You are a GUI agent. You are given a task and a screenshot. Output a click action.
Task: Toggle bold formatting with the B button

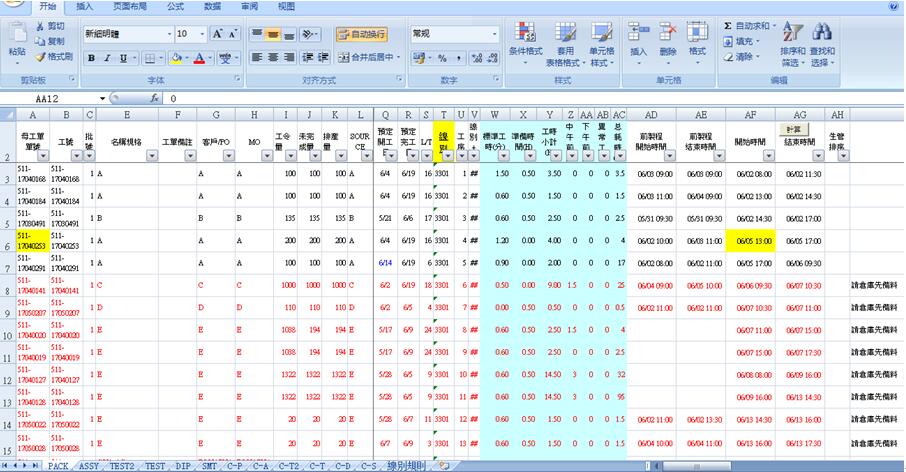tap(91, 58)
